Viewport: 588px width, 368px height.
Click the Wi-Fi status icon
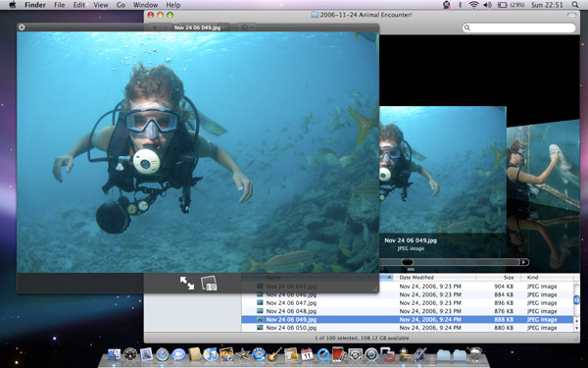click(474, 5)
